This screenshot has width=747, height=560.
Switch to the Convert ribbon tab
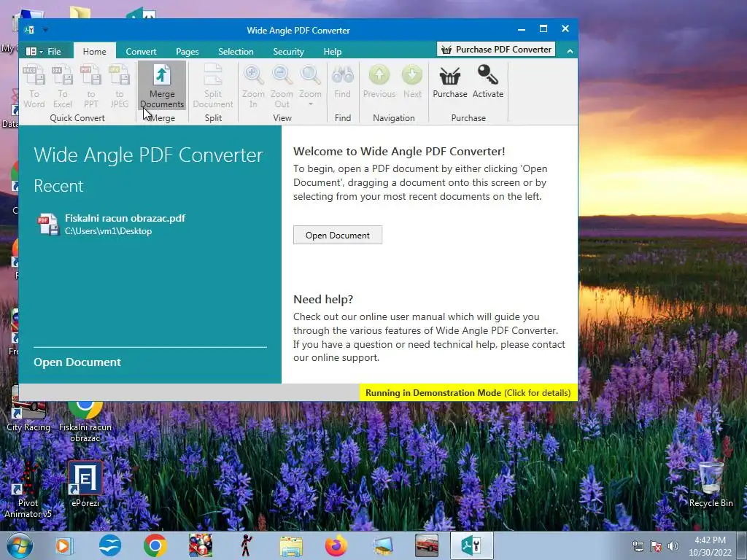pyautogui.click(x=141, y=52)
